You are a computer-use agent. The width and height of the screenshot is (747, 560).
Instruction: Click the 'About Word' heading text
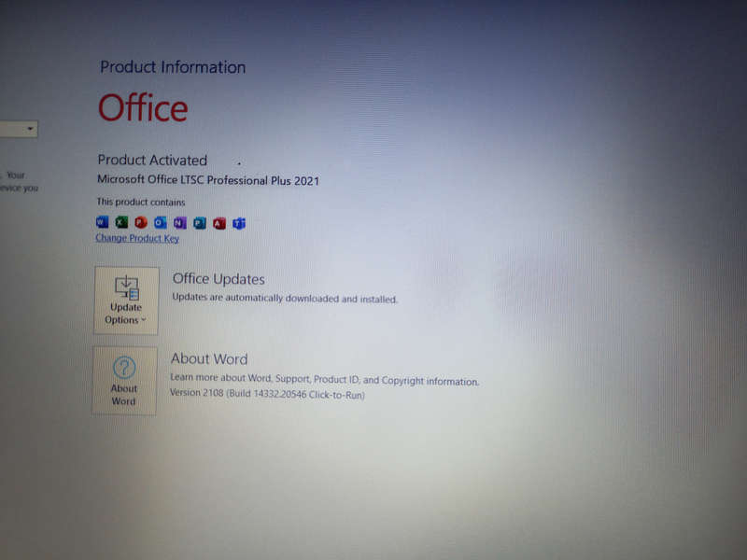click(209, 358)
